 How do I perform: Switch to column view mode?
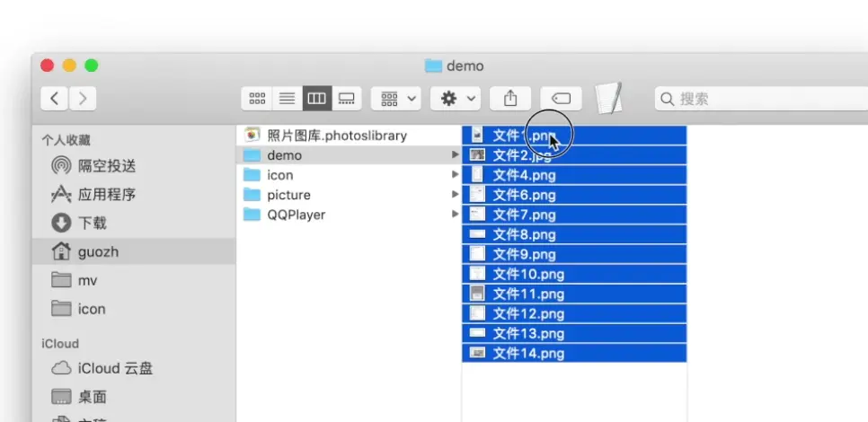click(x=316, y=99)
